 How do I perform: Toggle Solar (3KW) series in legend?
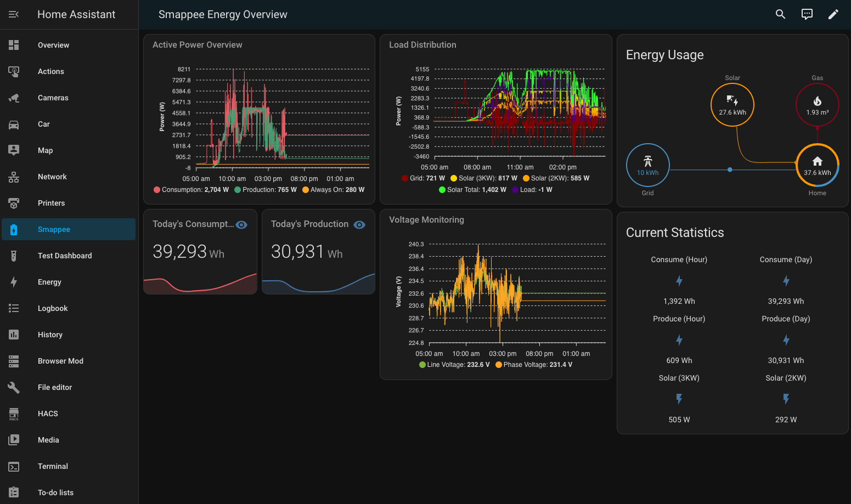484,178
